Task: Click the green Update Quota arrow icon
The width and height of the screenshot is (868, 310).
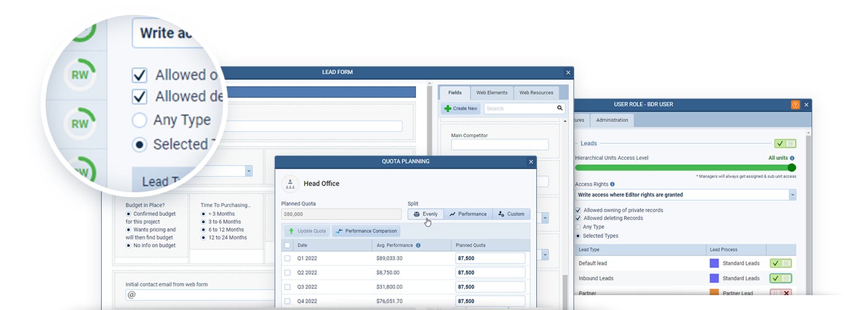Action: click(291, 231)
